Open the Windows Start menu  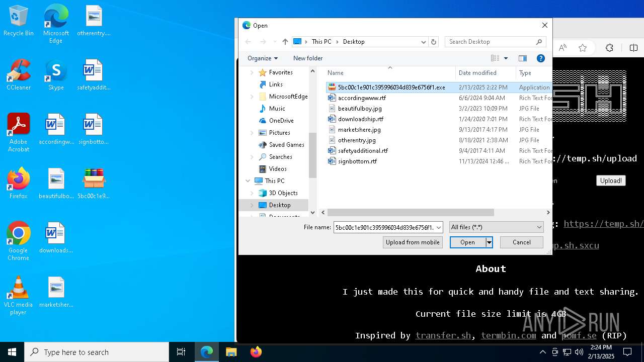click(x=12, y=352)
